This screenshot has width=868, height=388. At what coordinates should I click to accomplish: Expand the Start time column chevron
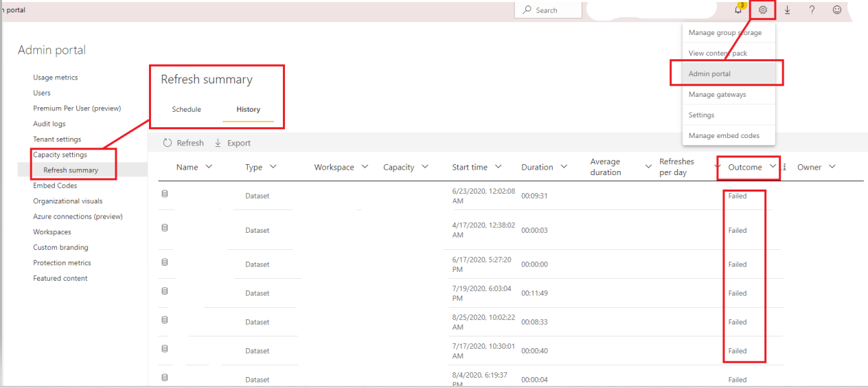pos(498,167)
